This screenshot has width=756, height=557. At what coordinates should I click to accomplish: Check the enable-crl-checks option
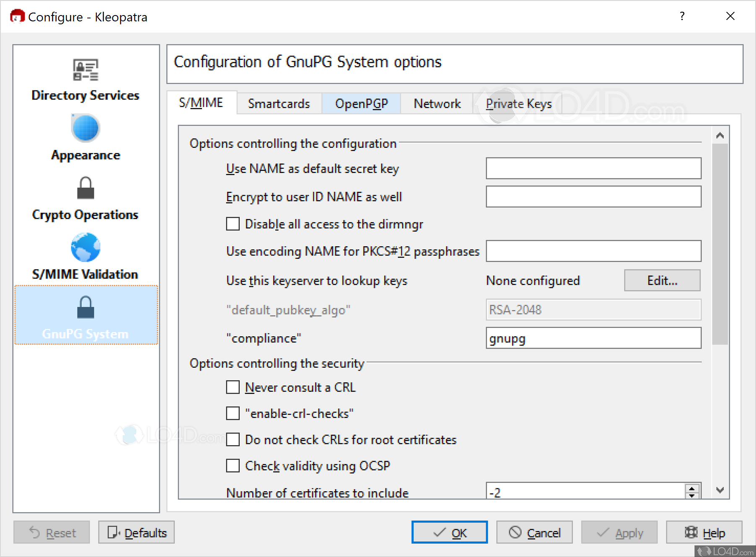pos(233,413)
